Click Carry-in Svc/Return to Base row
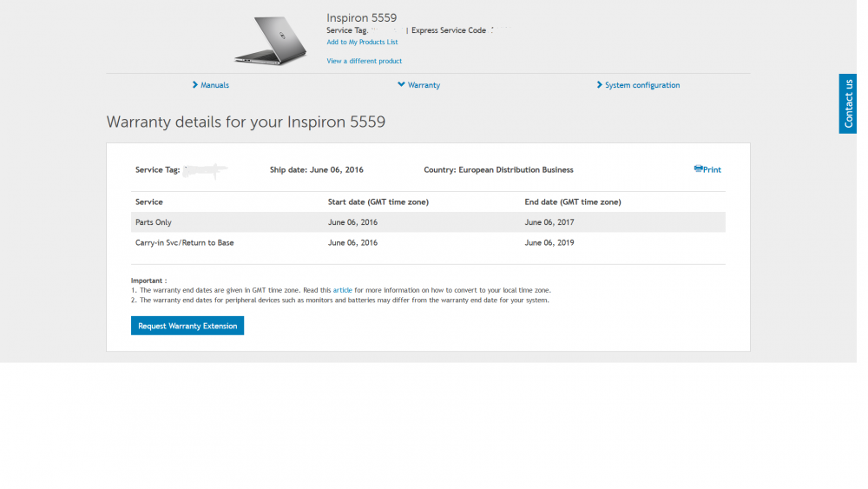This screenshot has width=868, height=489. [428, 242]
